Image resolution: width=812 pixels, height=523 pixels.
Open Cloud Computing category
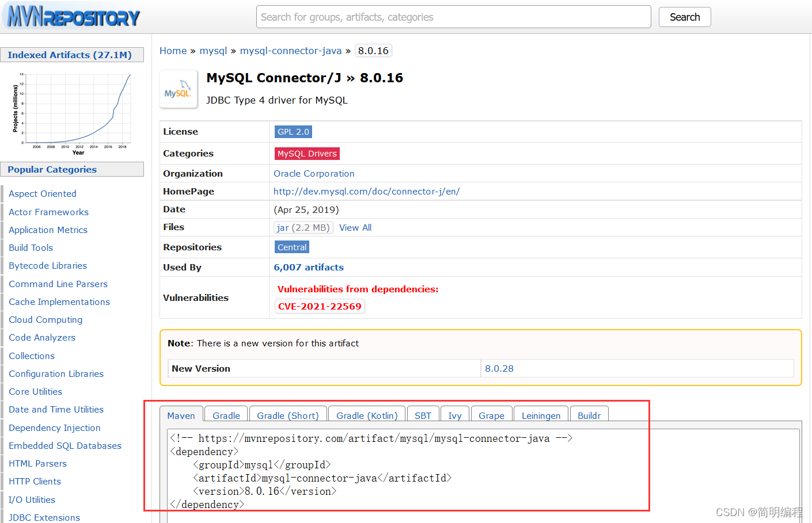45,320
